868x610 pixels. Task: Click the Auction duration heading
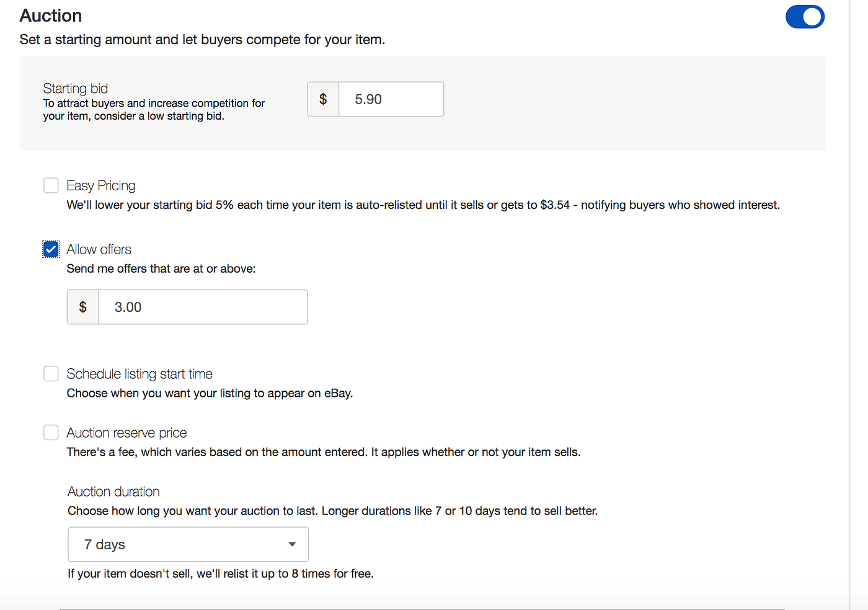click(x=113, y=491)
